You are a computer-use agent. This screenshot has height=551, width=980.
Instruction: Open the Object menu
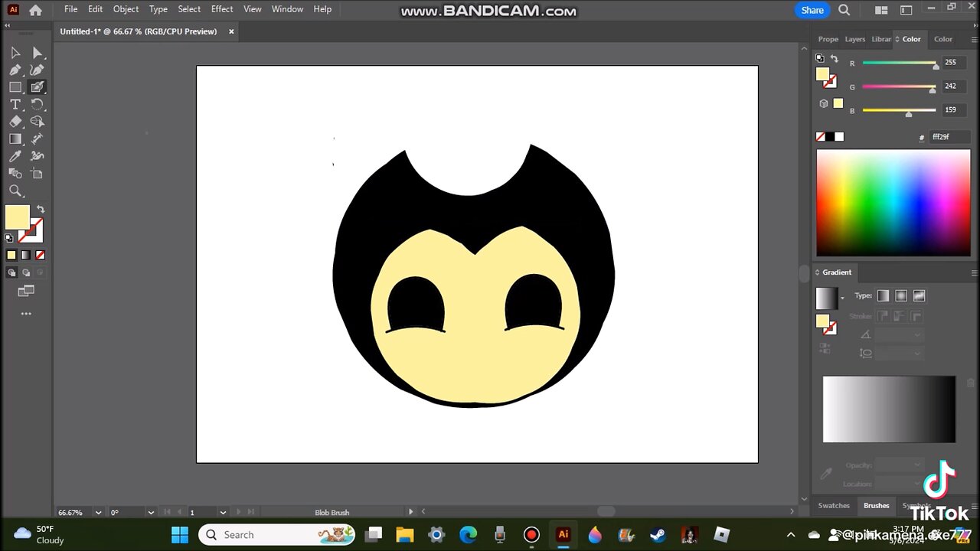[126, 9]
